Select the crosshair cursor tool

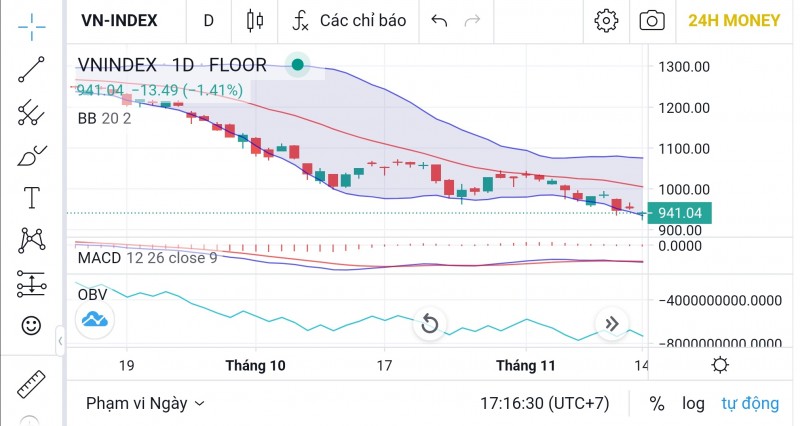[32, 27]
